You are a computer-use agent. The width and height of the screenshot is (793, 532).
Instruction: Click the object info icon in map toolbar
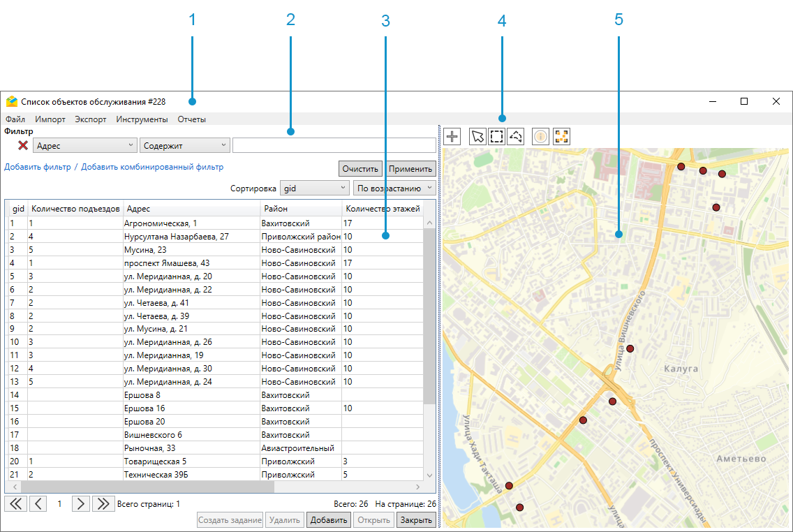541,136
